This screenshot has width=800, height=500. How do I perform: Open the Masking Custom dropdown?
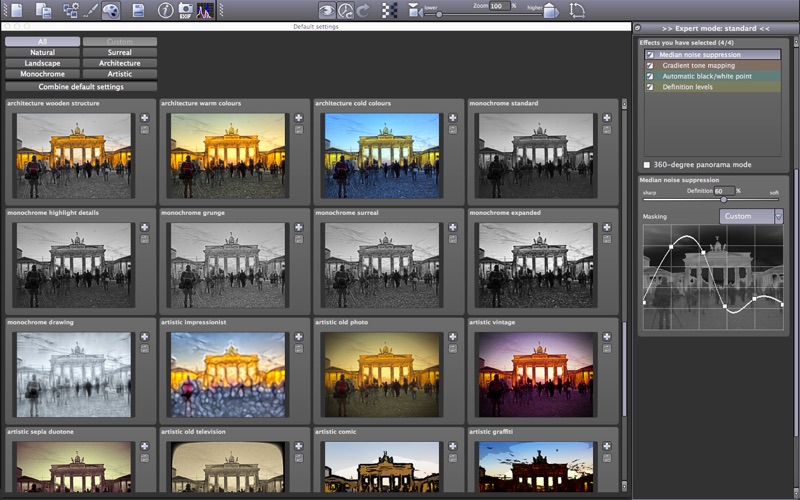tap(751, 216)
